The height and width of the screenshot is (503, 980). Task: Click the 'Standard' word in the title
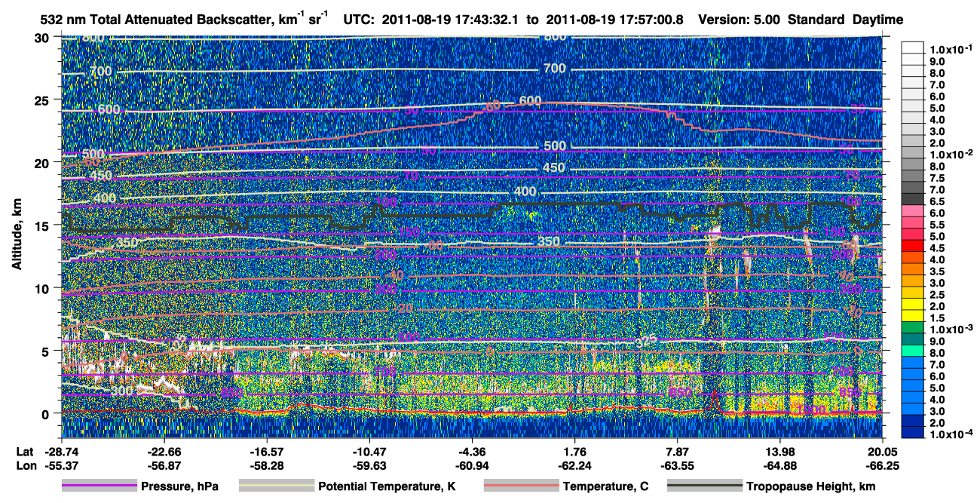[817, 20]
